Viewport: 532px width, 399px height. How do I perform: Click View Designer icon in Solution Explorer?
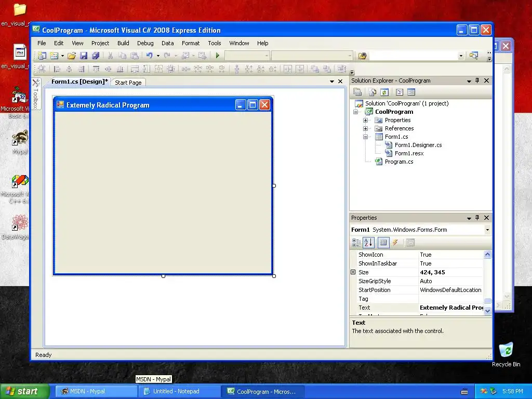[x=411, y=92]
